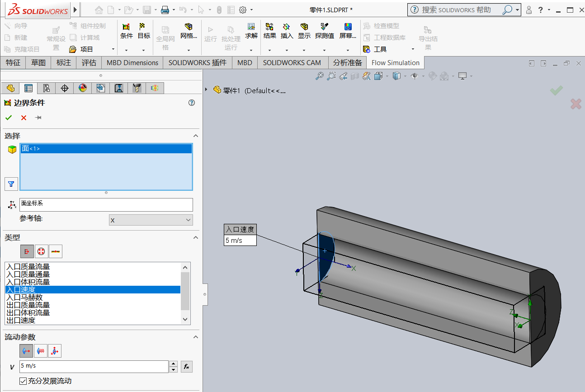
Task: Switch to the ConfigurationManager panel icon
Action: click(x=46, y=88)
